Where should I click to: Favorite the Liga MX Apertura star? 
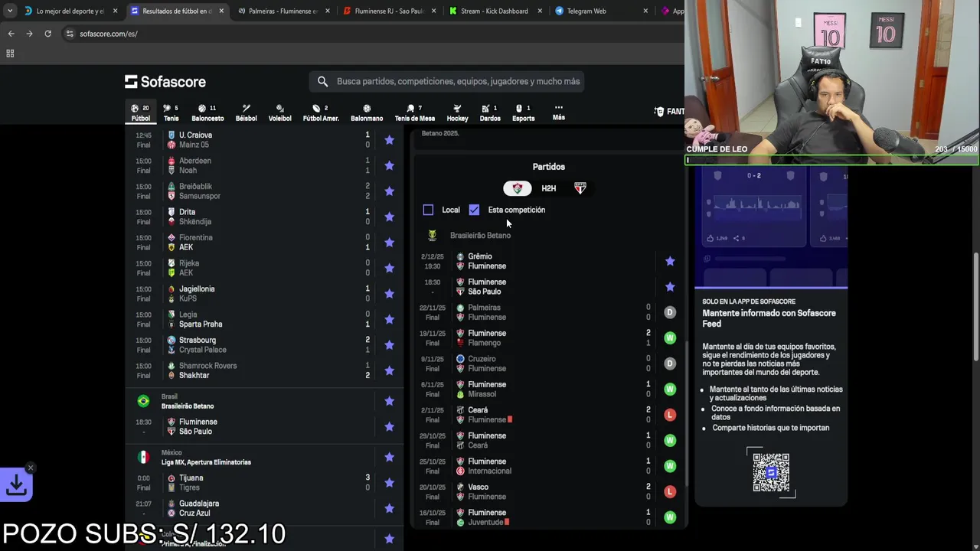tap(389, 457)
